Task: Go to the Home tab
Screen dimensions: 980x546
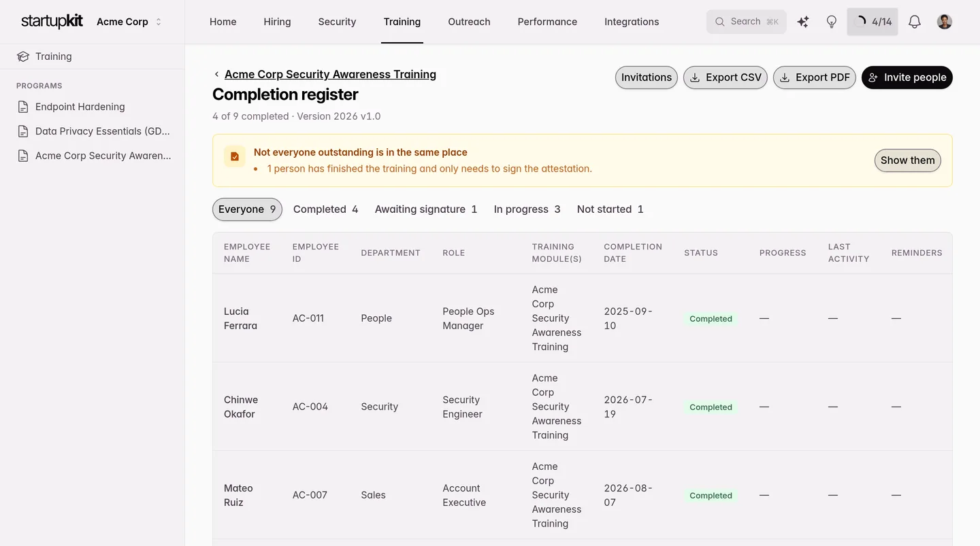Action: [223, 22]
